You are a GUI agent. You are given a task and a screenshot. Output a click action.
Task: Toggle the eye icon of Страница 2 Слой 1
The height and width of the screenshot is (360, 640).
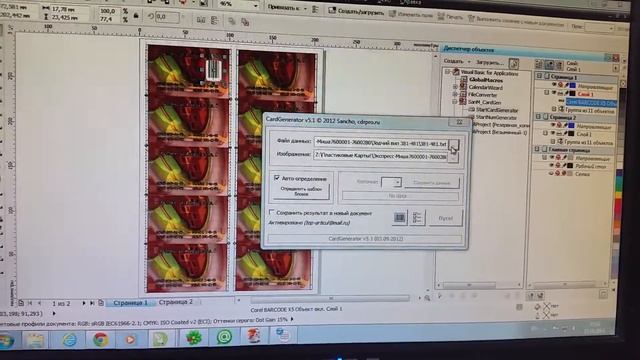553,133
